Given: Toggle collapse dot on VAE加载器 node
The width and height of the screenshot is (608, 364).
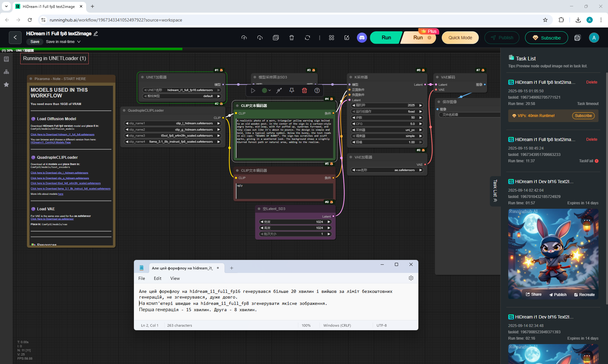Looking at the screenshot, I should (x=351, y=157).
